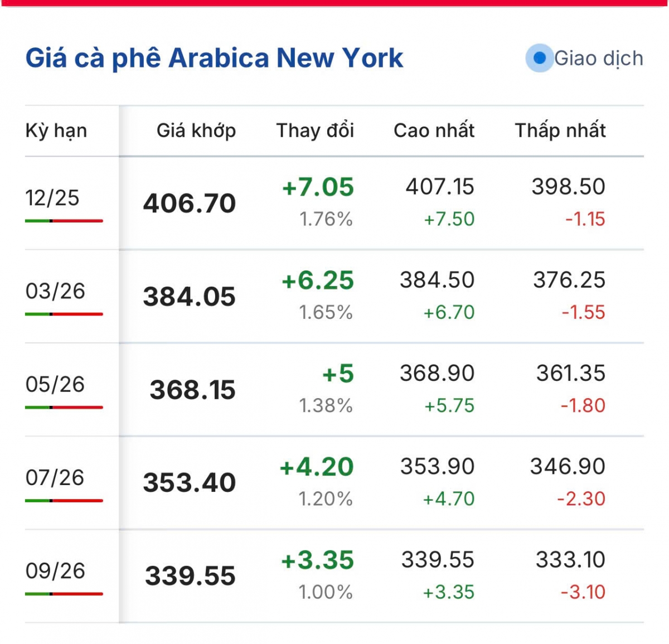Click the Thấp nhất column header

(560, 130)
